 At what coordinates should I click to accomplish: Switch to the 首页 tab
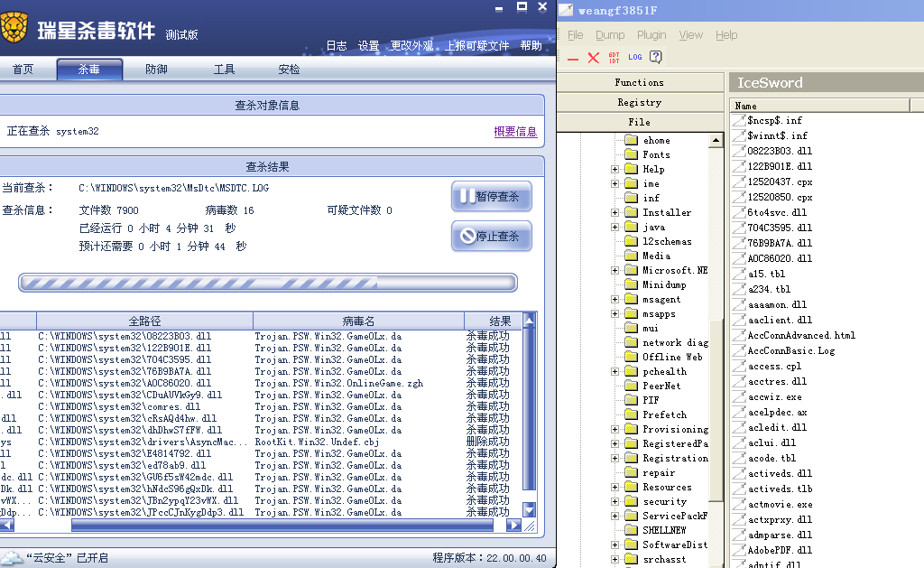(x=23, y=69)
